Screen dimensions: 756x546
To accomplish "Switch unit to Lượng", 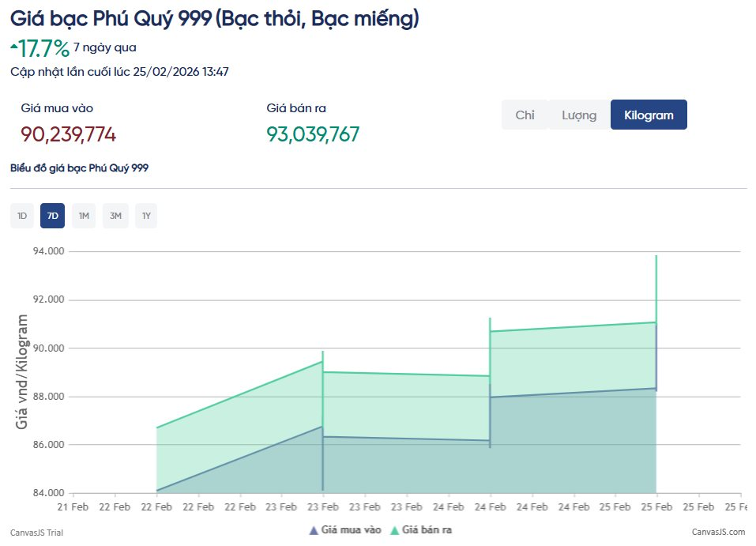I will pyautogui.click(x=578, y=115).
